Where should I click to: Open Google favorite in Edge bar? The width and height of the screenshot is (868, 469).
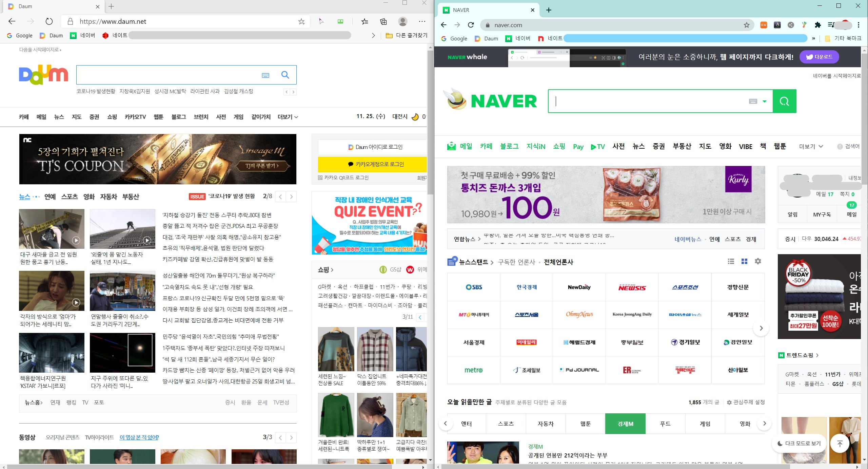(x=20, y=35)
